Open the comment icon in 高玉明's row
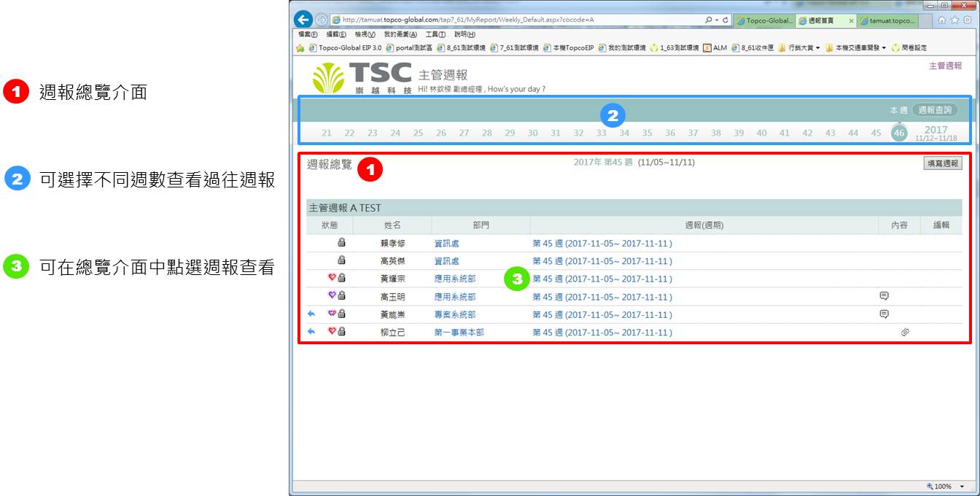980x496 pixels. click(884, 296)
